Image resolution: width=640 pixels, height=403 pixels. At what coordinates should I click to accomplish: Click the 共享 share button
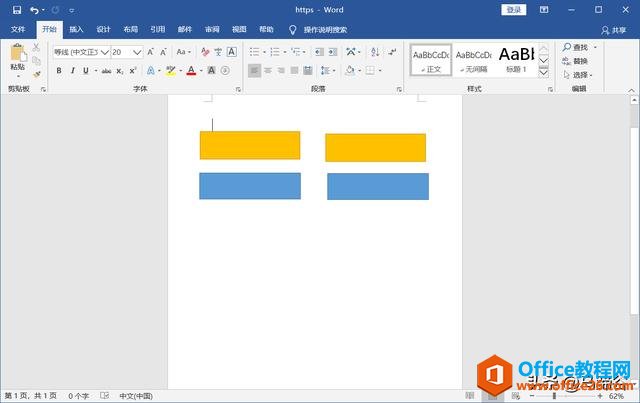pos(614,30)
